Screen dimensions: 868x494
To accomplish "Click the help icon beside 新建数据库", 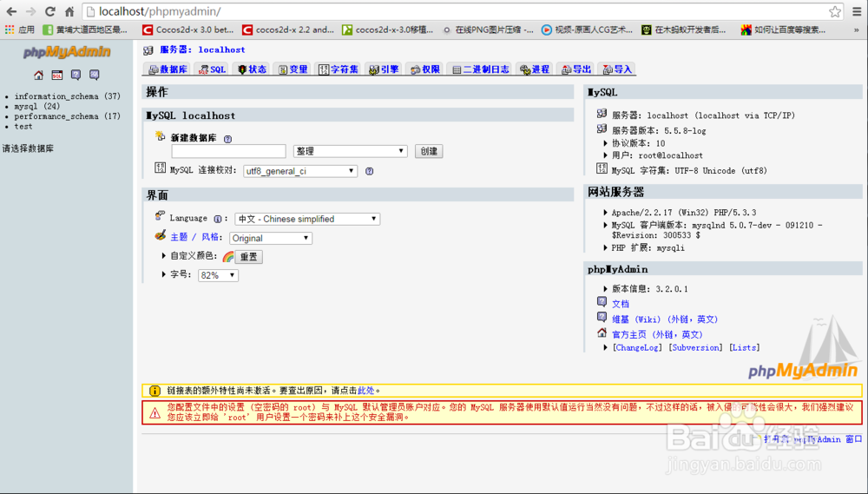I will click(x=227, y=139).
